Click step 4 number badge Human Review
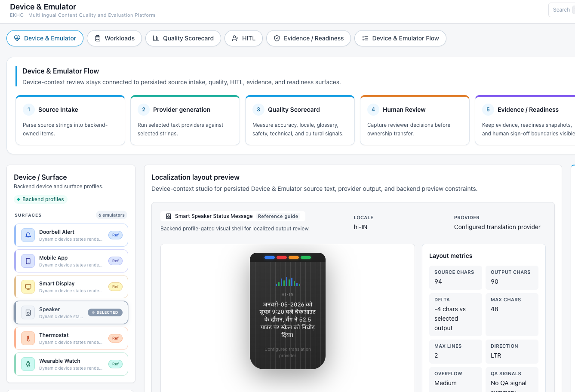Image resolution: width=575 pixels, height=392 pixels. click(373, 110)
